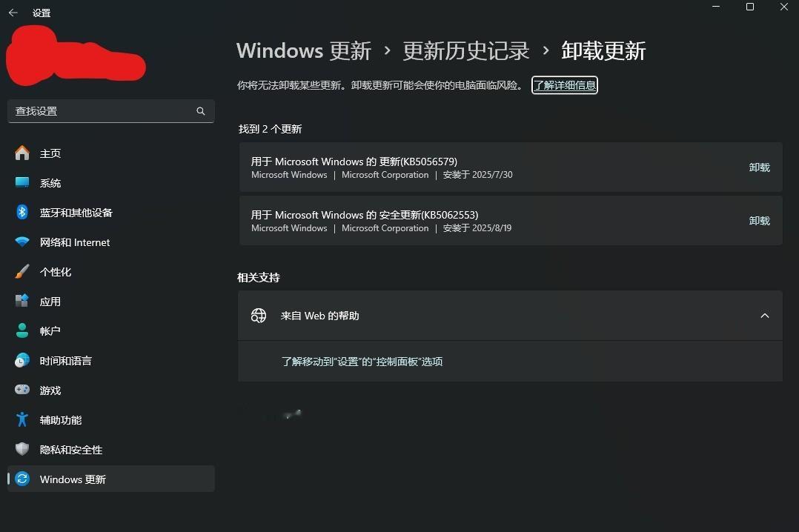Image resolution: width=799 pixels, height=532 pixels.
Task: Navigate to Windows 更新 breadcrumb
Action: [x=303, y=50]
